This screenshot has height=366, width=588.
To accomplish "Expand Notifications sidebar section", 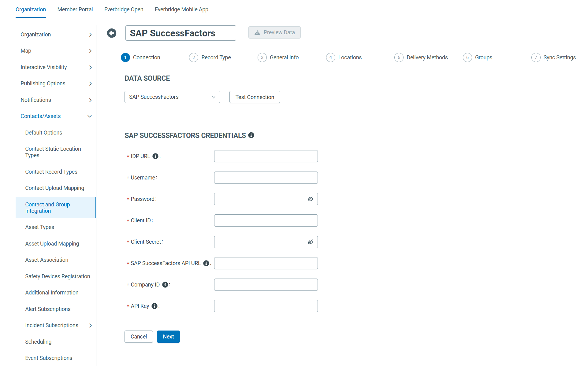I will click(90, 100).
